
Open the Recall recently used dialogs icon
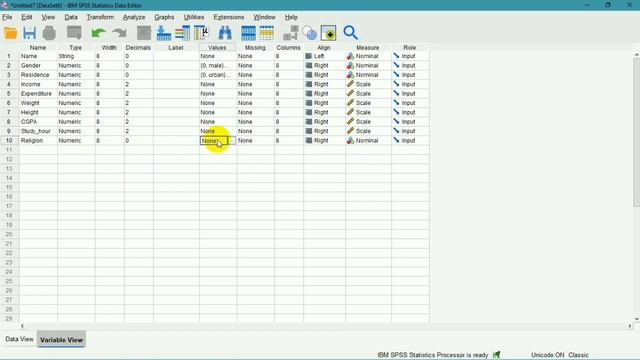pos(74,33)
